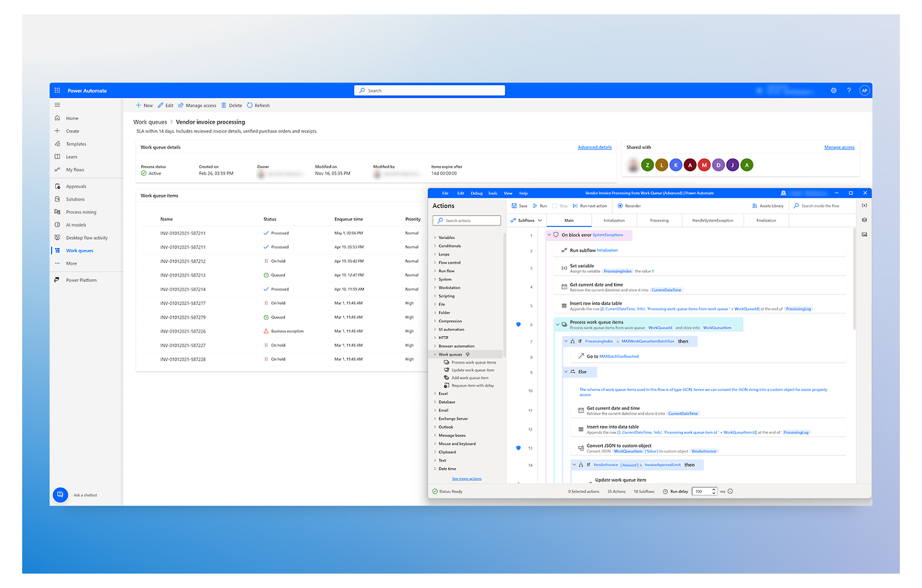Click New in the command bar

click(144, 105)
